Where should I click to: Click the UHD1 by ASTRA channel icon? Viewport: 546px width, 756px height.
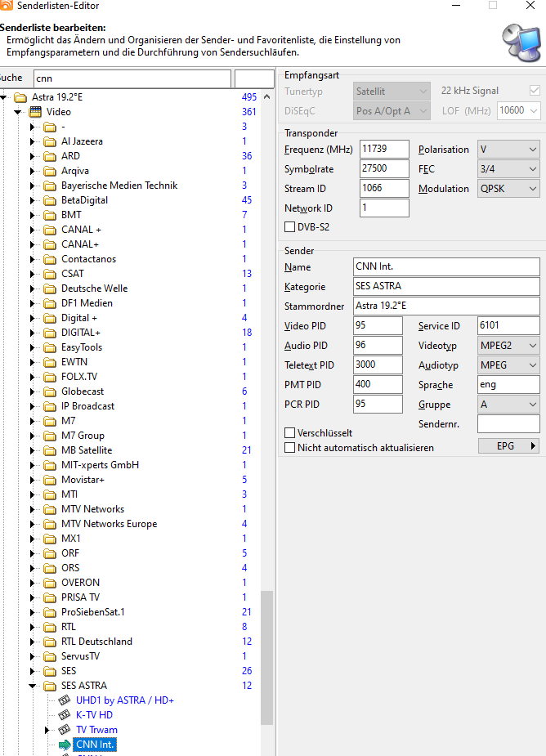pos(65,700)
